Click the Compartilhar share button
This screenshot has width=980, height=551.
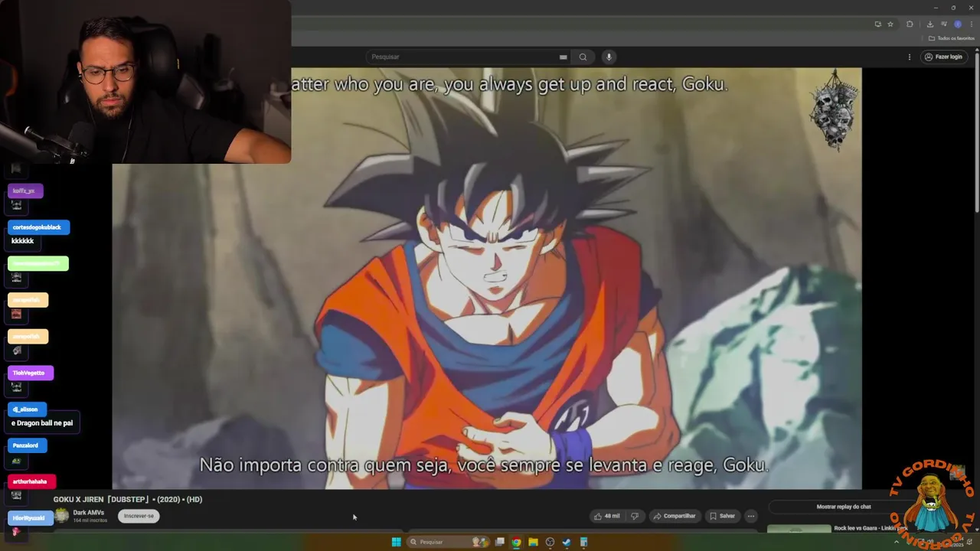point(674,516)
